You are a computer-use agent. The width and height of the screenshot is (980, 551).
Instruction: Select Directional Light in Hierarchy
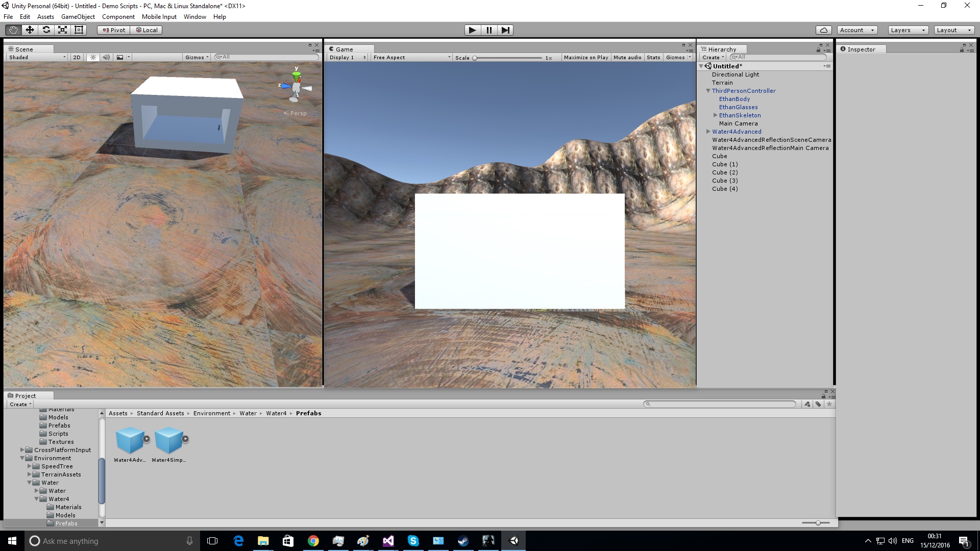pos(735,74)
